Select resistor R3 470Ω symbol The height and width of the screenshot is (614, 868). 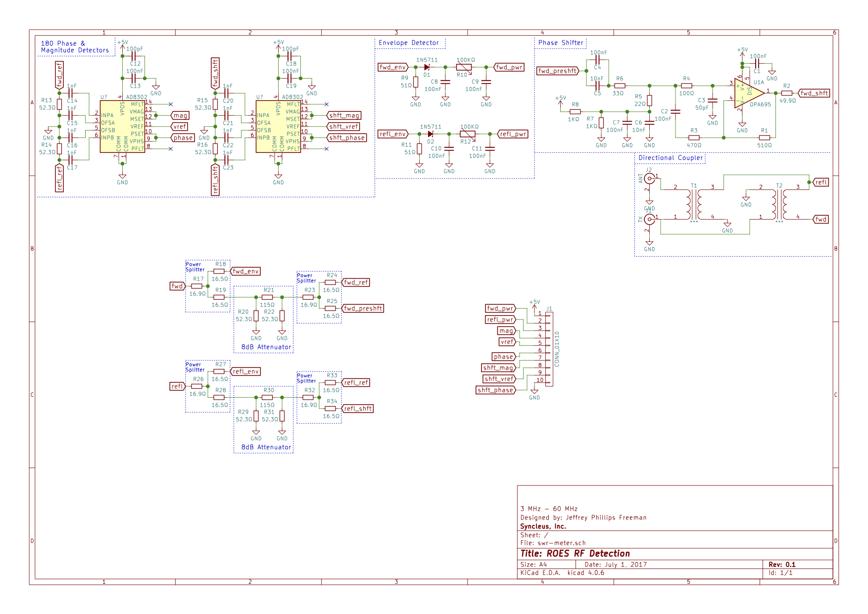point(694,138)
